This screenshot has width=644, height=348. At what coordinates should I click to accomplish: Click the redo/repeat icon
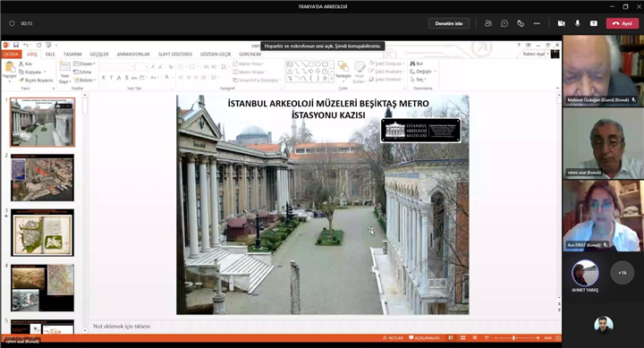[38, 45]
